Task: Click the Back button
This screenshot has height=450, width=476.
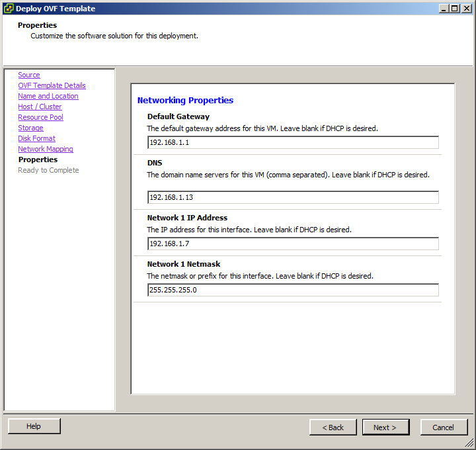Action: pos(333,427)
